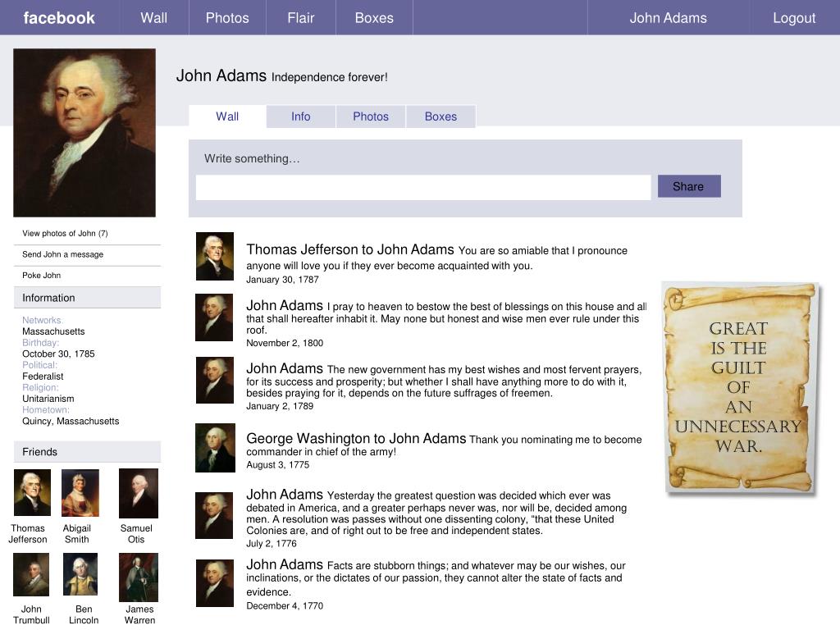The image size is (840, 630).
Task: Open Thomas Jefferson's friend thumbnail
Action: [x=32, y=493]
